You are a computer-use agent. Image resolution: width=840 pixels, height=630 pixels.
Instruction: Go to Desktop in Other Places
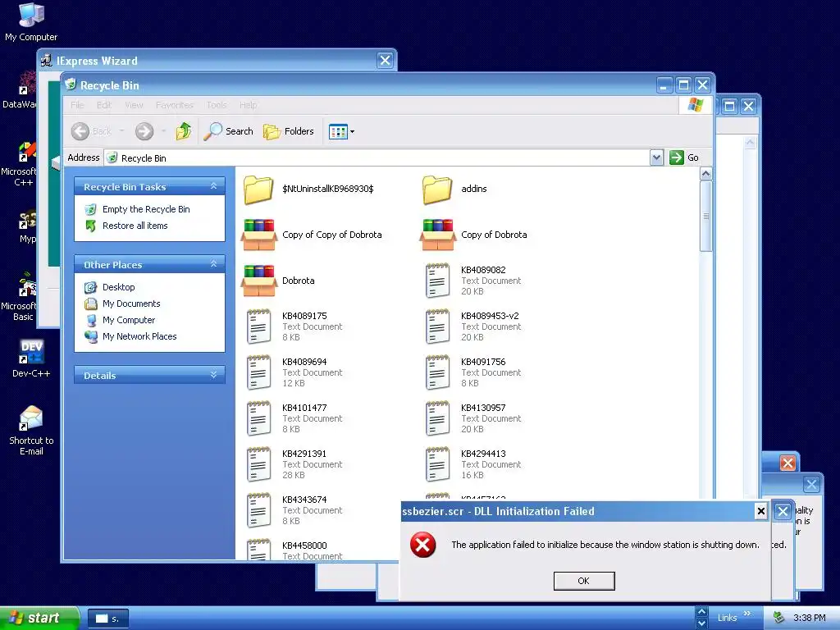118,287
